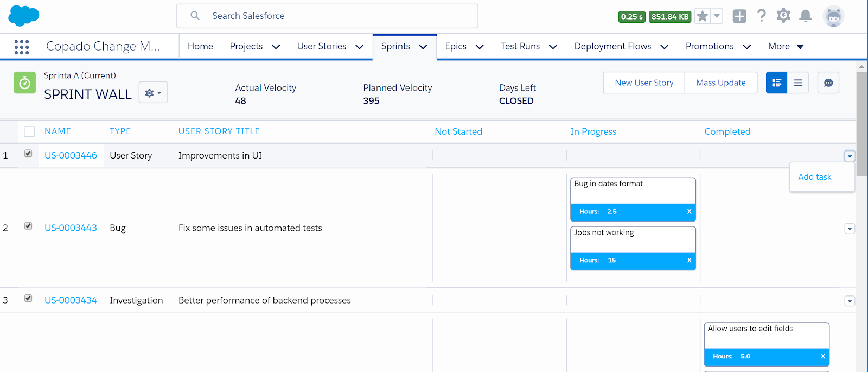Open the US-0003446 user story link
868x372 pixels.
[x=71, y=155]
